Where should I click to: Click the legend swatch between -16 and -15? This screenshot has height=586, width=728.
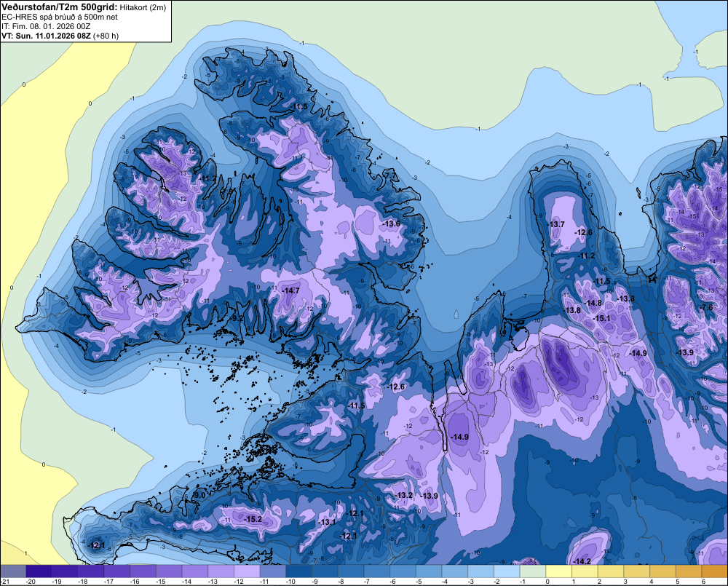tap(143, 571)
